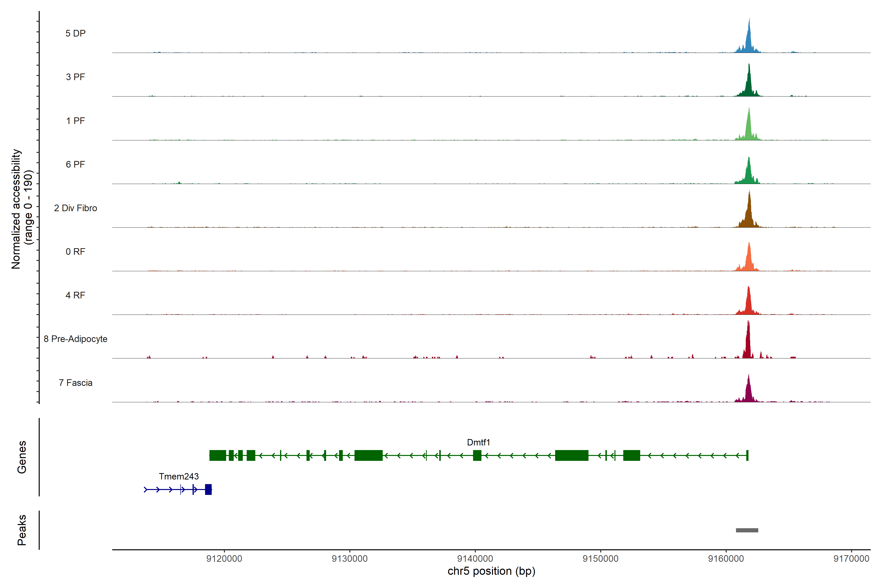
Task: Click the 7 Fascia track label
Action: pyautogui.click(x=75, y=382)
